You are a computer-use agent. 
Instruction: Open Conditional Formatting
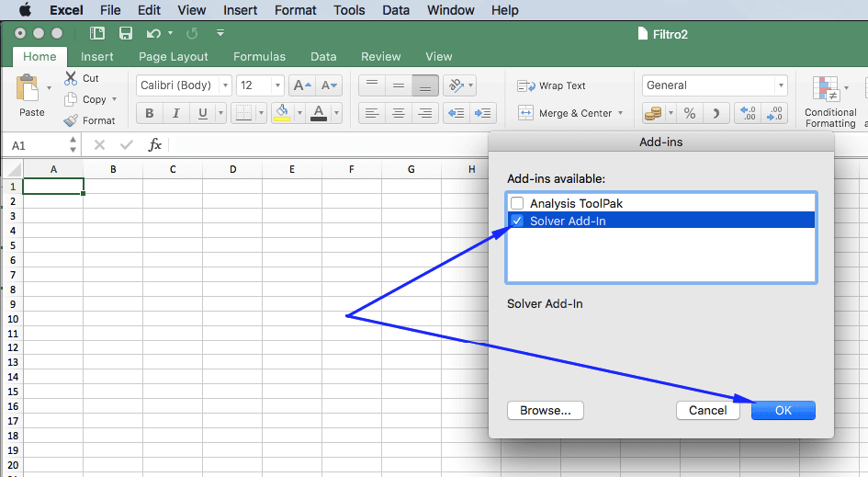(x=829, y=102)
